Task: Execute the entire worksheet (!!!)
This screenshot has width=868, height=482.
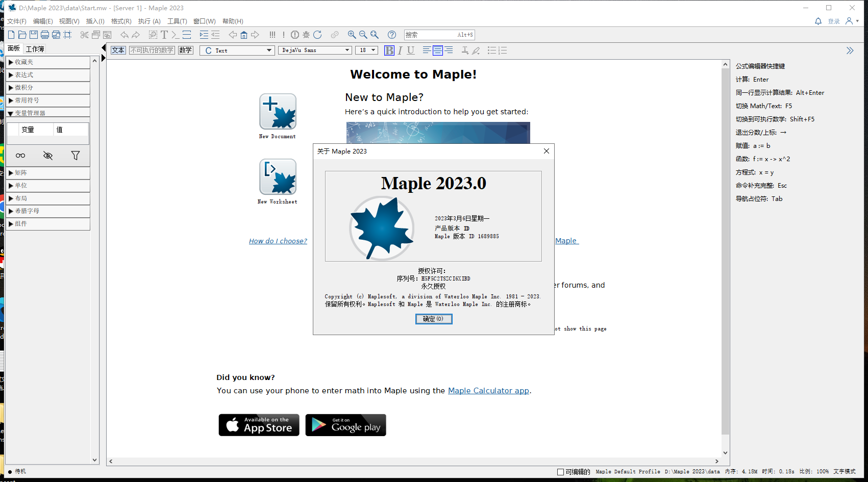Action: [272, 35]
